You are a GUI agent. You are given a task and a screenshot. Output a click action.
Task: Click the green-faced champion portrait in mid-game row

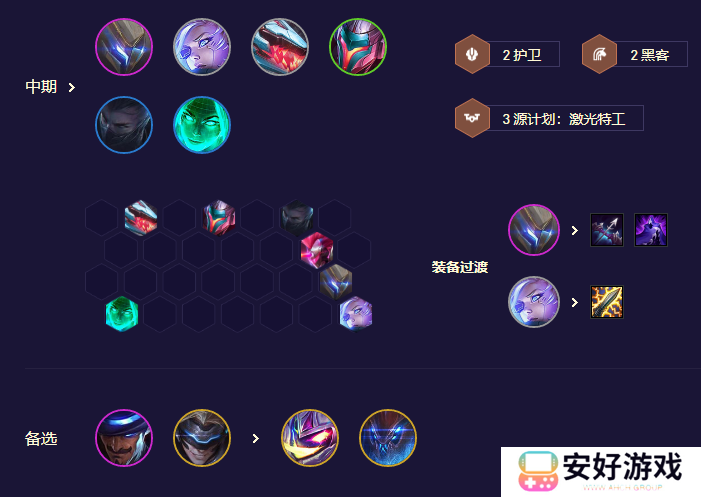click(x=202, y=125)
